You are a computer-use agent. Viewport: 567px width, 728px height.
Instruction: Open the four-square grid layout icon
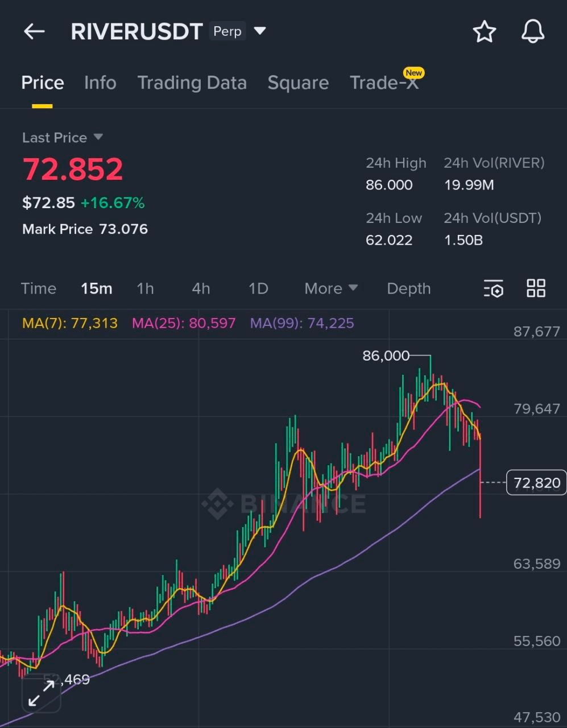pyautogui.click(x=536, y=288)
